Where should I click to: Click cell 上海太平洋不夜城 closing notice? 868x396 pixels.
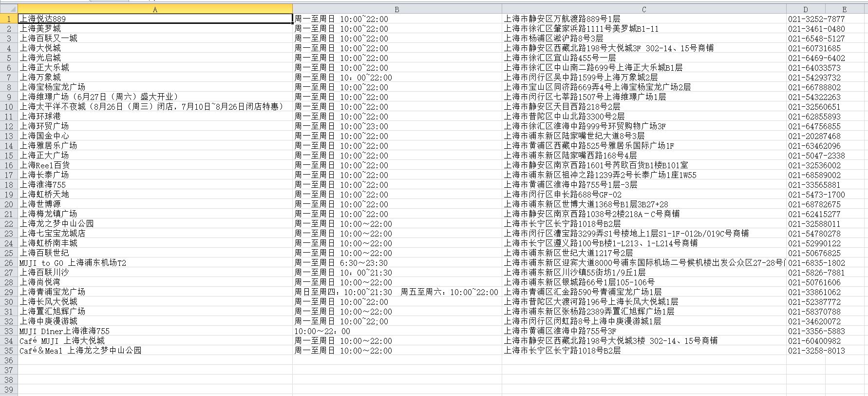point(155,107)
